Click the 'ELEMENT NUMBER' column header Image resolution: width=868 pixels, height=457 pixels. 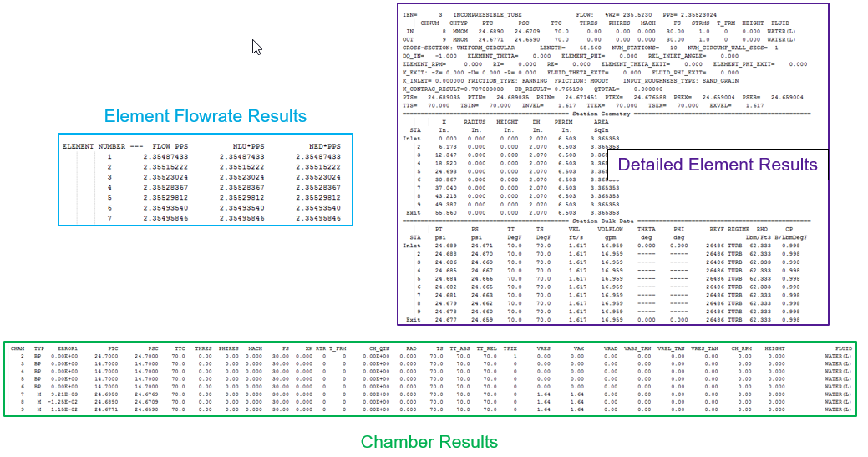pyautogui.click(x=94, y=146)
